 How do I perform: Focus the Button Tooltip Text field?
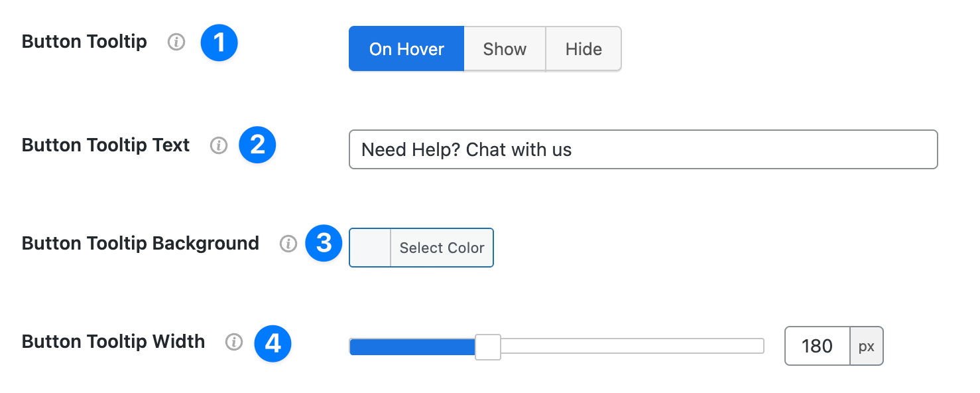pyautogui.click(x=643, y=149)
